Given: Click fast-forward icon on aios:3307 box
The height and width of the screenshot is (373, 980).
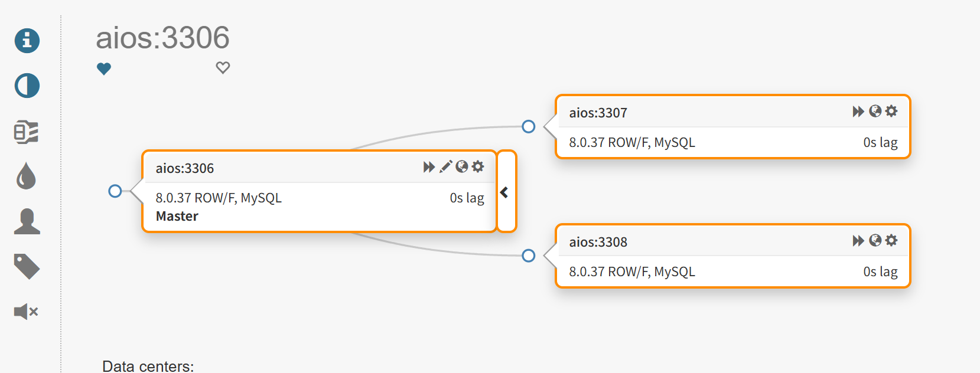Looking at the screenshot, I should [x=858, y=112].
